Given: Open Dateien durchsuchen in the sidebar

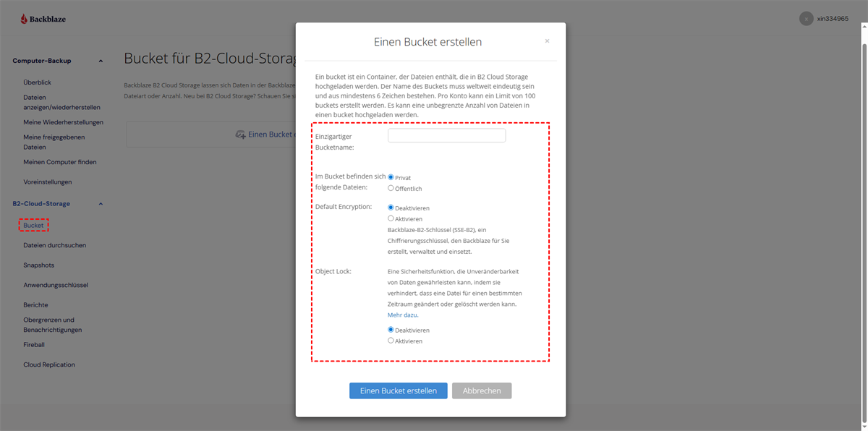Looking at the screenshot, I should pyautogui.click(x=54, y=245).
